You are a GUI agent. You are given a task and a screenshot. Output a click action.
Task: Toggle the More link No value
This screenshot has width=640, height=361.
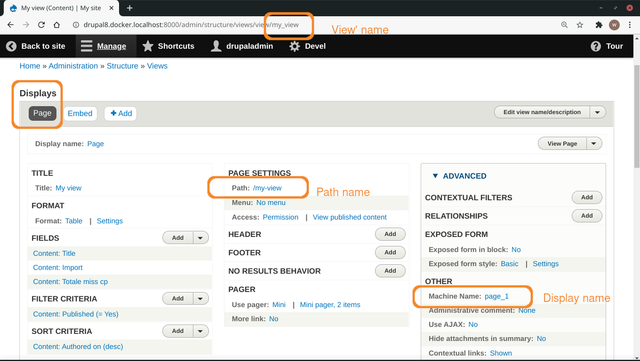[273, 319]
